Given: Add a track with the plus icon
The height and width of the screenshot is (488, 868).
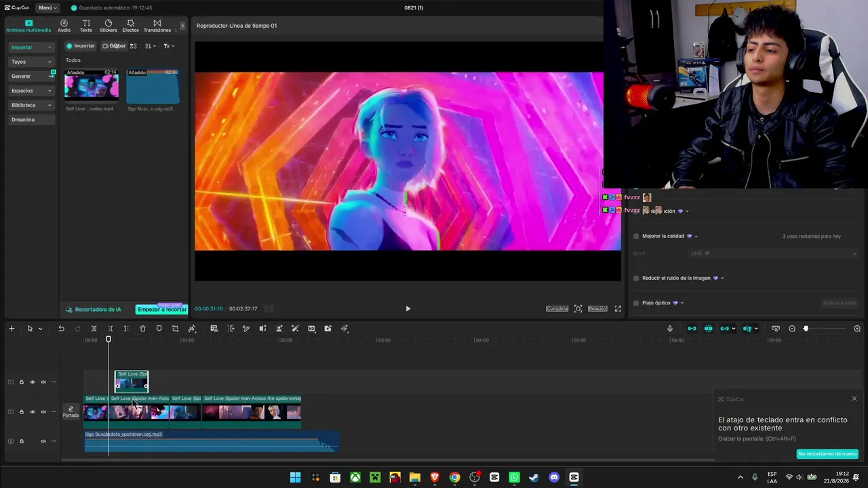Looking at the screenshot, I should coord(12,329).
